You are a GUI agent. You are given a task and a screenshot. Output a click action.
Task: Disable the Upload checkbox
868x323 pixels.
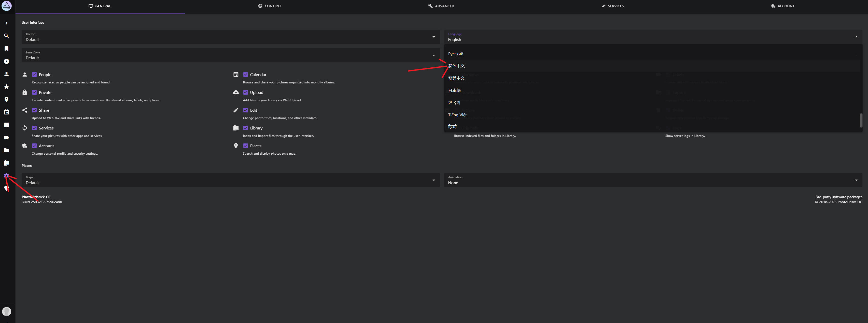point(246,92)
